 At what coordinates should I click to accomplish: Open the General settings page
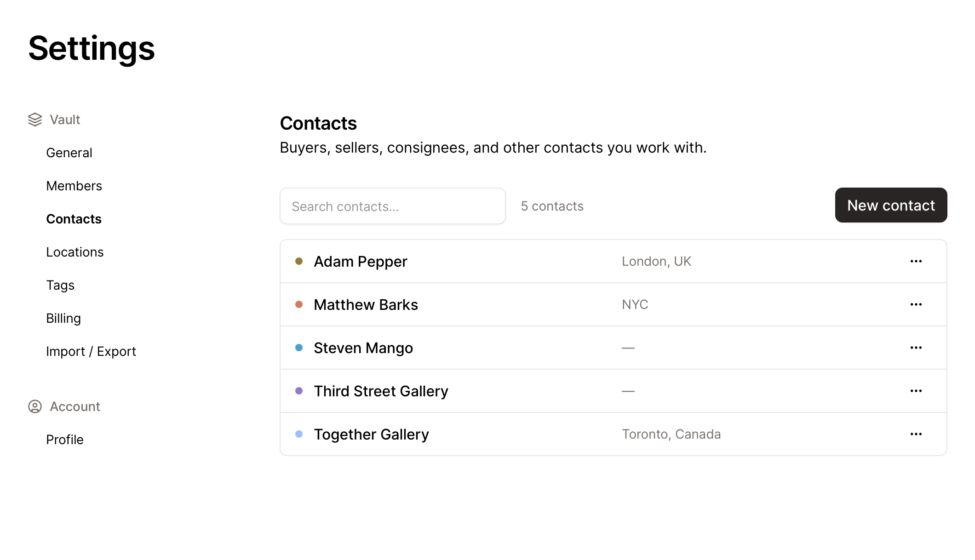point(69,153)
